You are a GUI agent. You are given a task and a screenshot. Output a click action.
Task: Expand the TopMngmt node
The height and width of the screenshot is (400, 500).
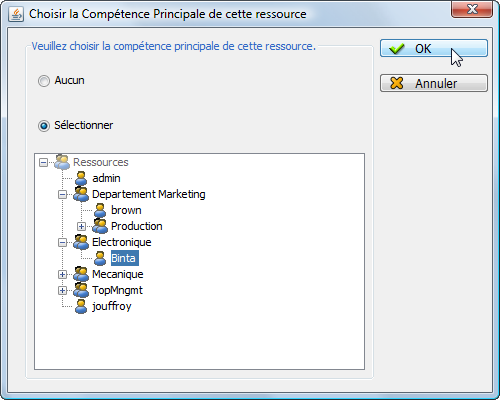point(62,290)
